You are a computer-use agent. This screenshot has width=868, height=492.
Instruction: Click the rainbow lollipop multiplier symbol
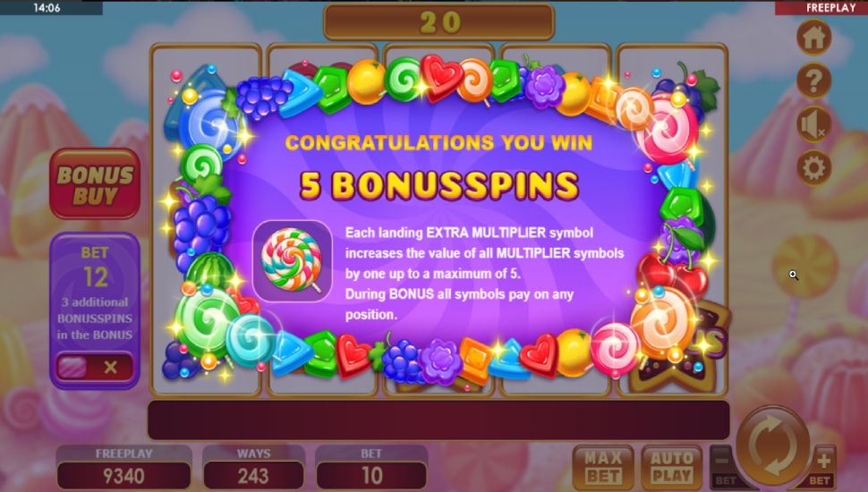pyautogui.click(x=293, y=260)
